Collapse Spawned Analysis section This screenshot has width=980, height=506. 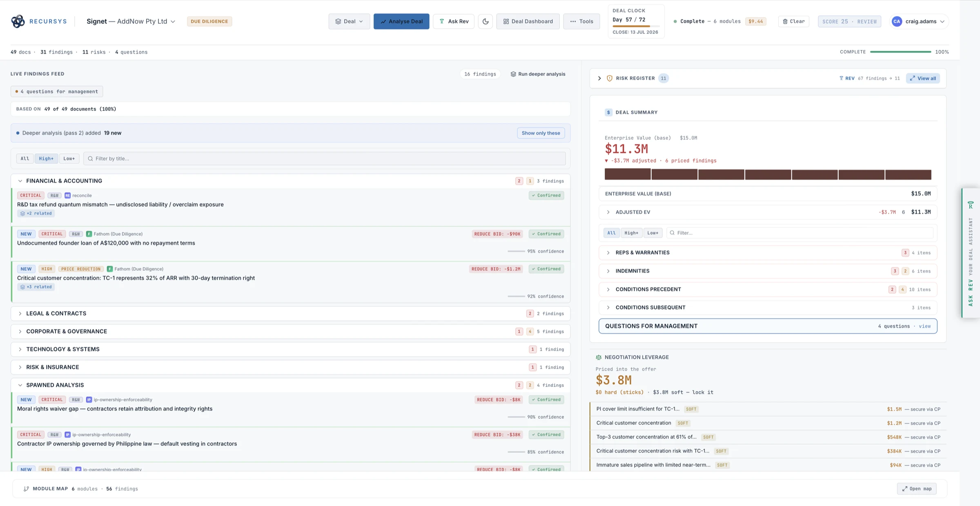coord(20,386)
